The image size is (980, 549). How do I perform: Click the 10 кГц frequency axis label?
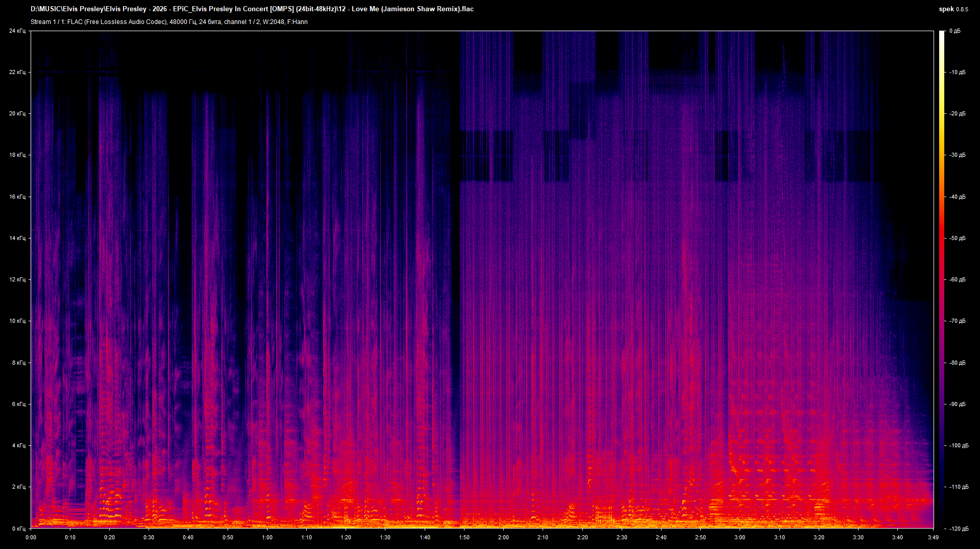click(x=17, y=321)
